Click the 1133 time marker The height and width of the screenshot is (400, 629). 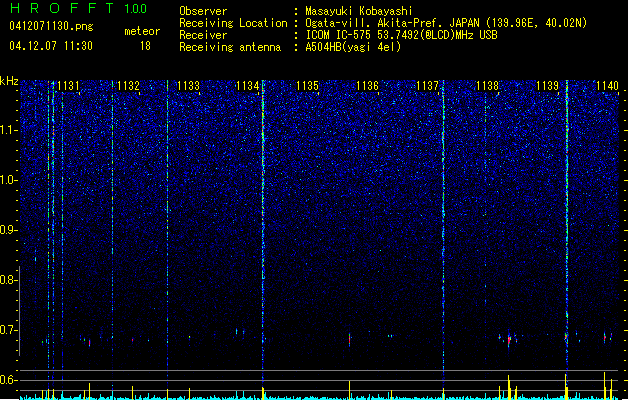[x=188, y=86]
